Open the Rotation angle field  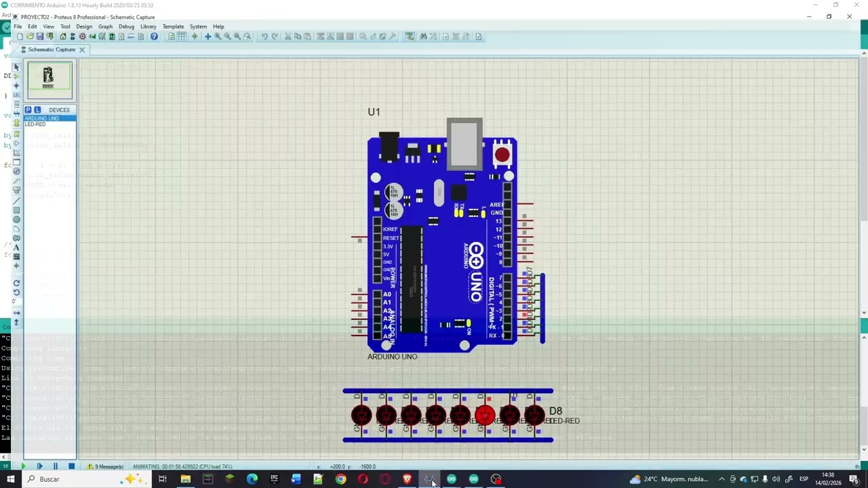pyautogui.click(x=16, y=302)
